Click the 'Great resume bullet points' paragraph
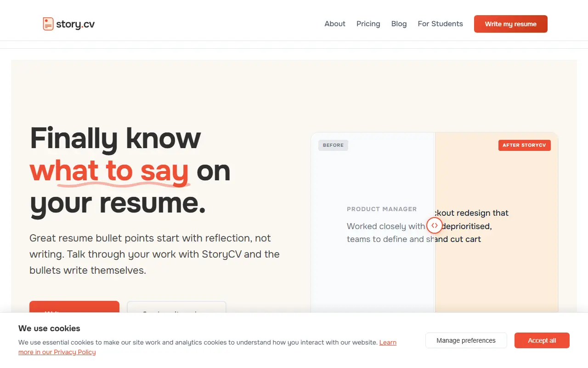Viewport: 588px width, 368px height. point(154,254)
